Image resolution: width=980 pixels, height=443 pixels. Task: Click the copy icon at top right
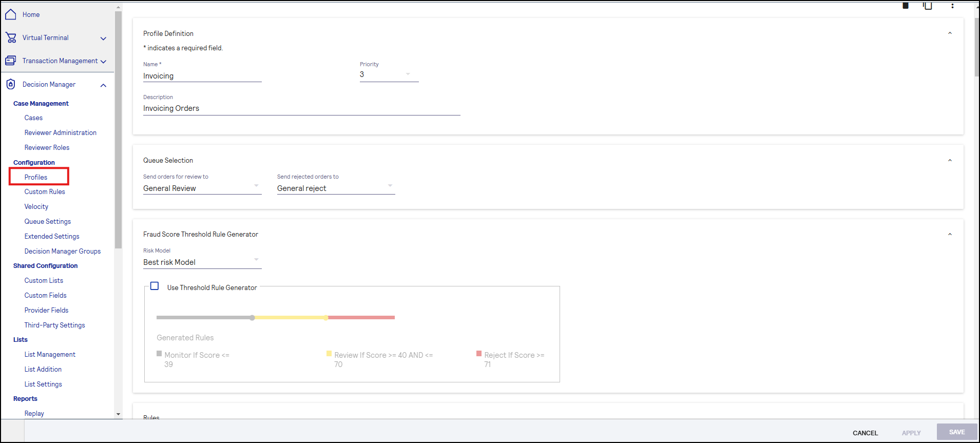tap(928, 6)
